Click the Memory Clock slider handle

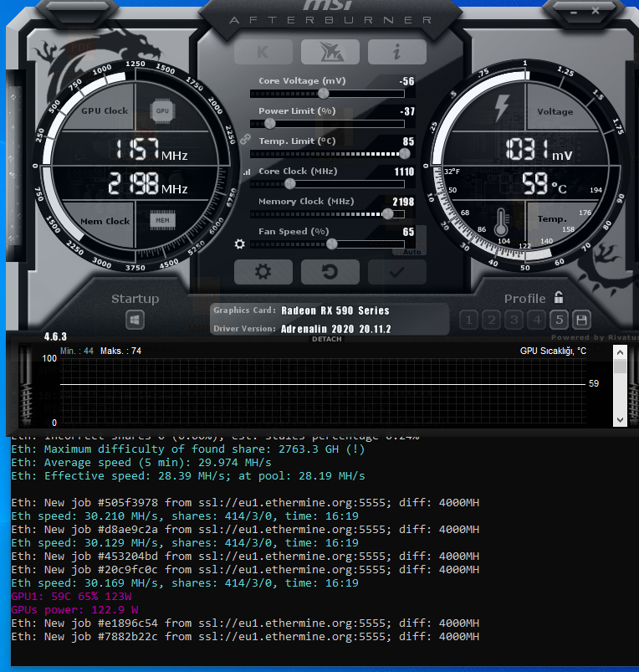(x=387, y=214)
